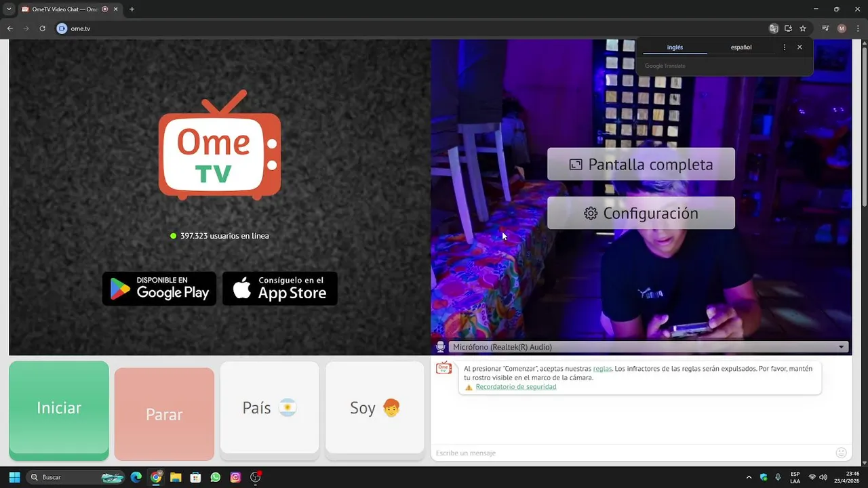Open the Recordatorio de seguridad link
868x488 pixels.
click(516, 387)
